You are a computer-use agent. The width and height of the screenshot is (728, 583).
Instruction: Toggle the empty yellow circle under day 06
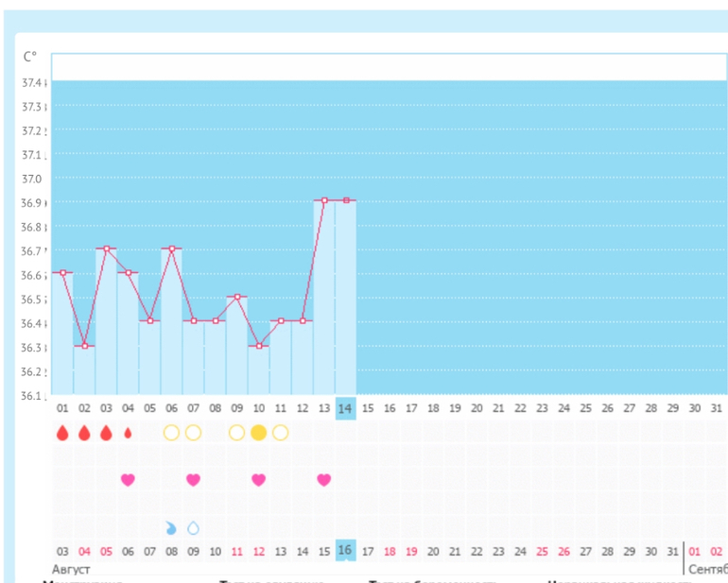tap(171, 433)
